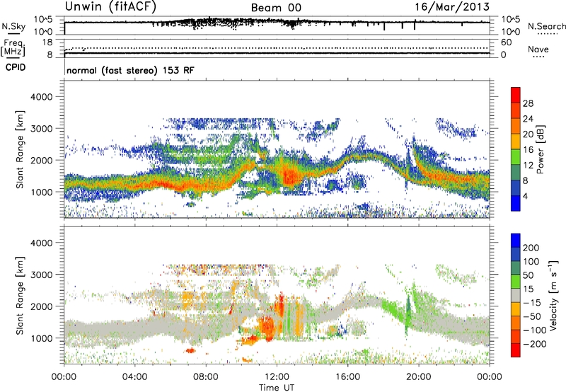Click the '16:00' time tick label

(347, 377)
